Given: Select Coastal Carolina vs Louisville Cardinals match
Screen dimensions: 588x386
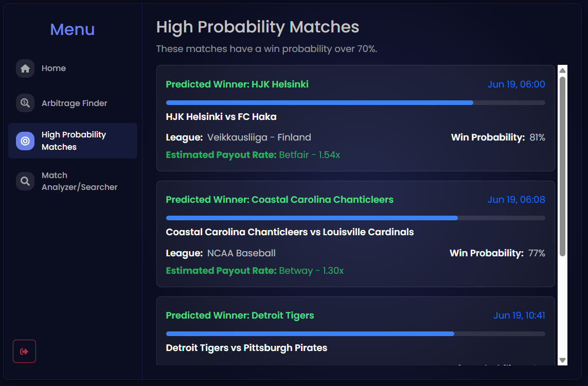Looking at the screenshot, I should [355, 234].
